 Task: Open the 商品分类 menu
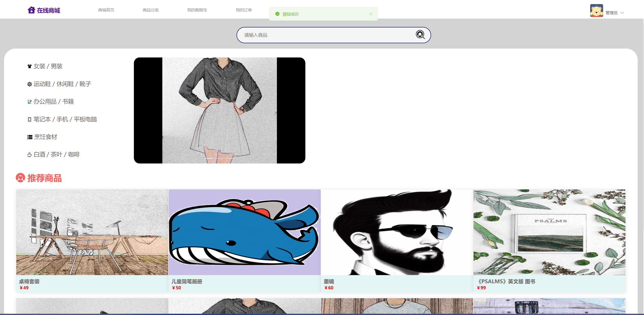(x=151, y=10)
